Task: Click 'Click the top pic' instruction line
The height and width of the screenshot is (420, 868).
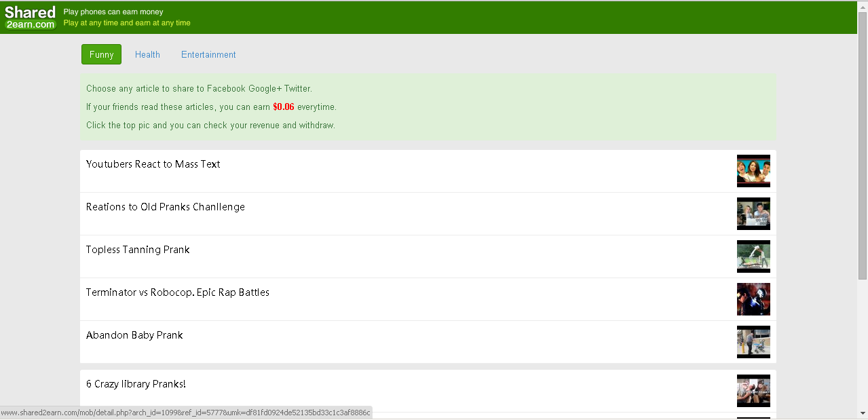Action: 210,126
